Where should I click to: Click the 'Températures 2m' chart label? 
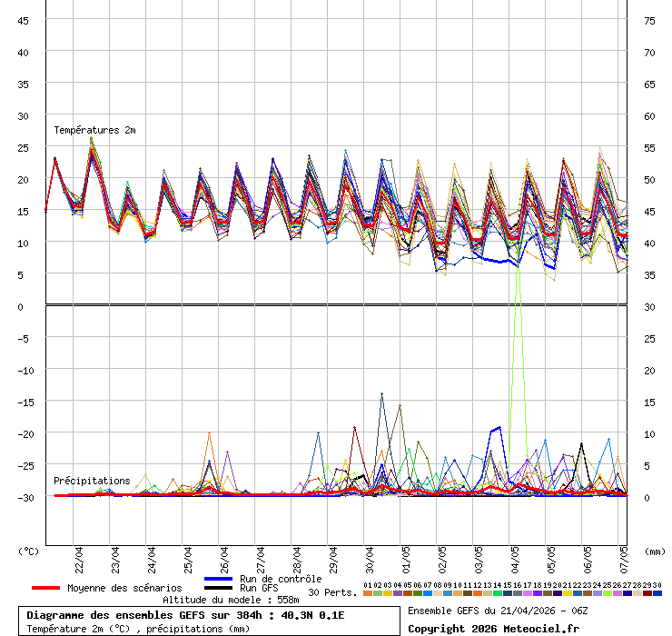(94, 130)
